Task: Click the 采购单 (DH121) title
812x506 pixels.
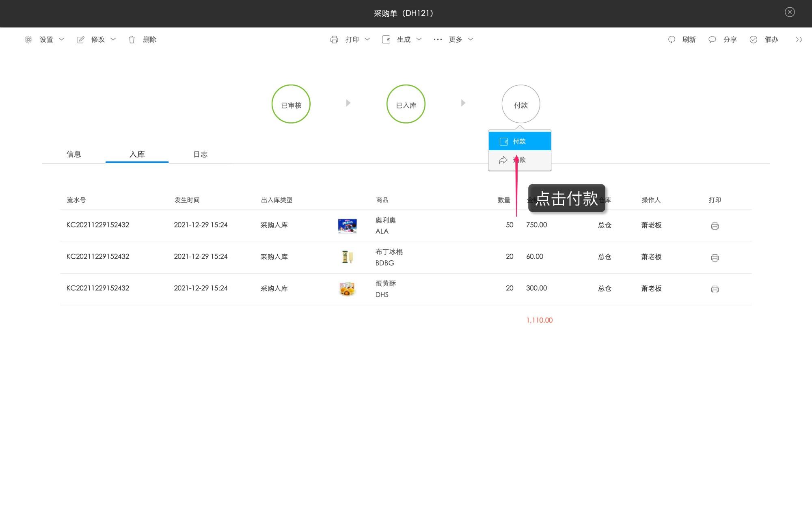Action: pyautogui.click(x=404, y=13)
